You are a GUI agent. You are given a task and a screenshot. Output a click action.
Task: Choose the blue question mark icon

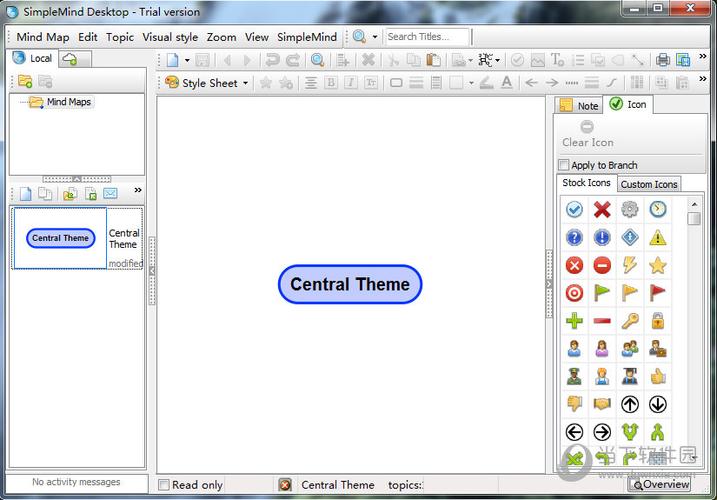(x=574, y=237)
